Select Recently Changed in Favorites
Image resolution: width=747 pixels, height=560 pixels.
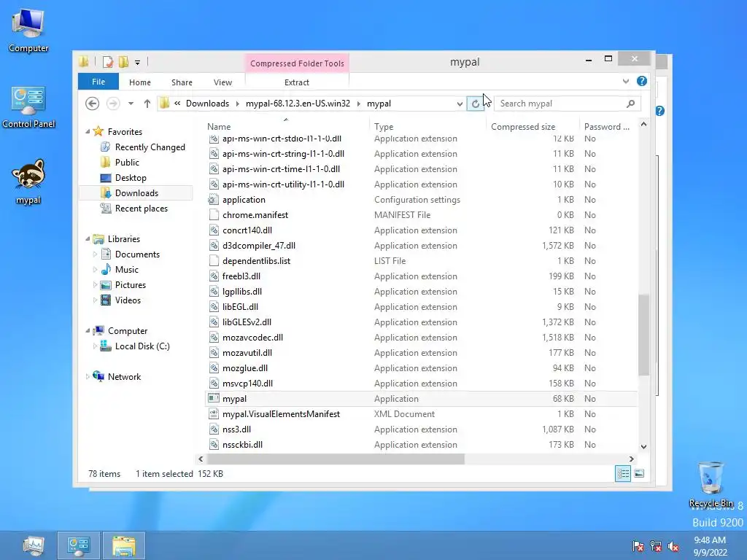point(150,147)
